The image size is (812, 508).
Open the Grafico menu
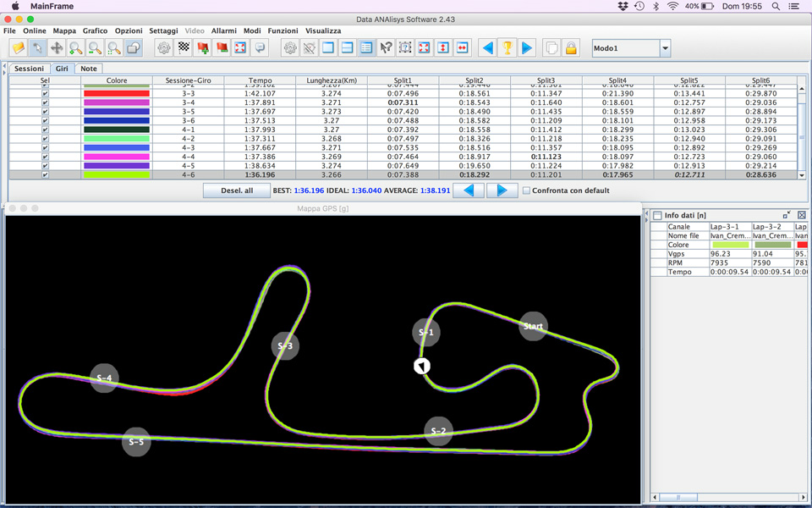[x=96, y=31]
